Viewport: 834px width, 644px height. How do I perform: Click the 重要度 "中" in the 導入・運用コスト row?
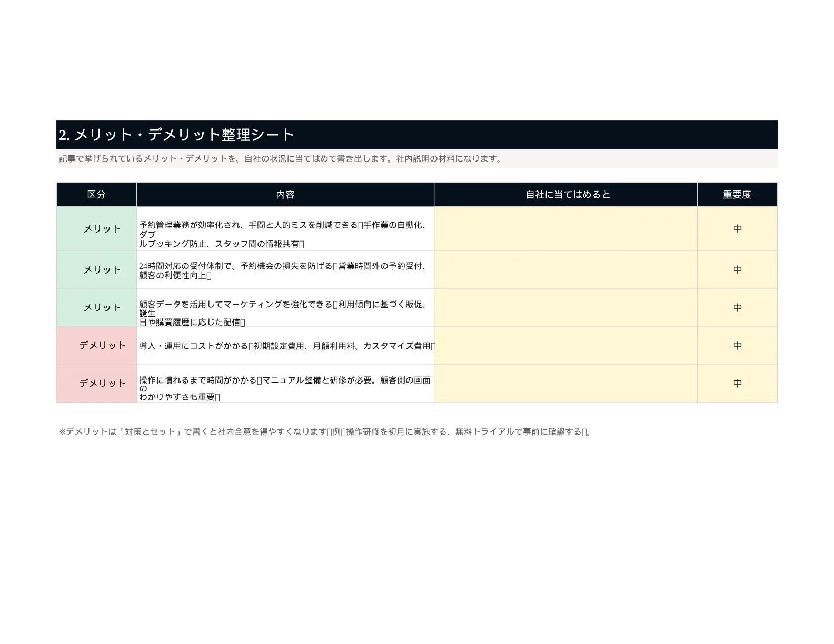737,346
